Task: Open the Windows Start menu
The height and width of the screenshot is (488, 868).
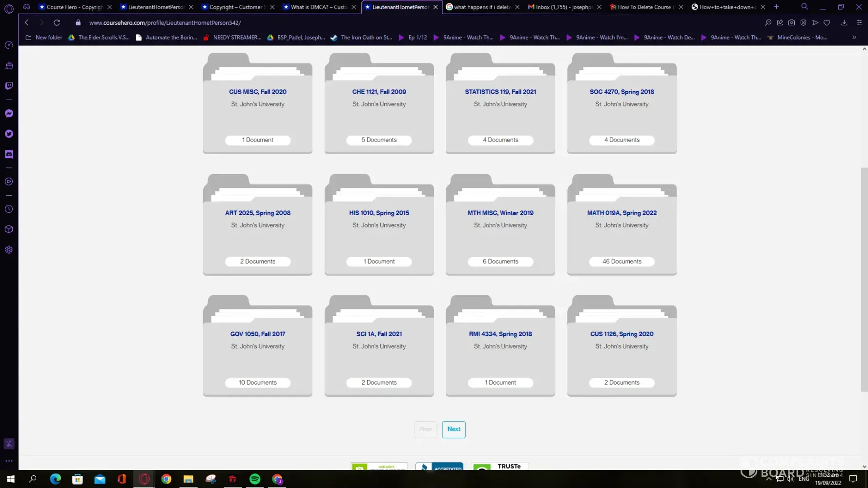Action: 11,479
